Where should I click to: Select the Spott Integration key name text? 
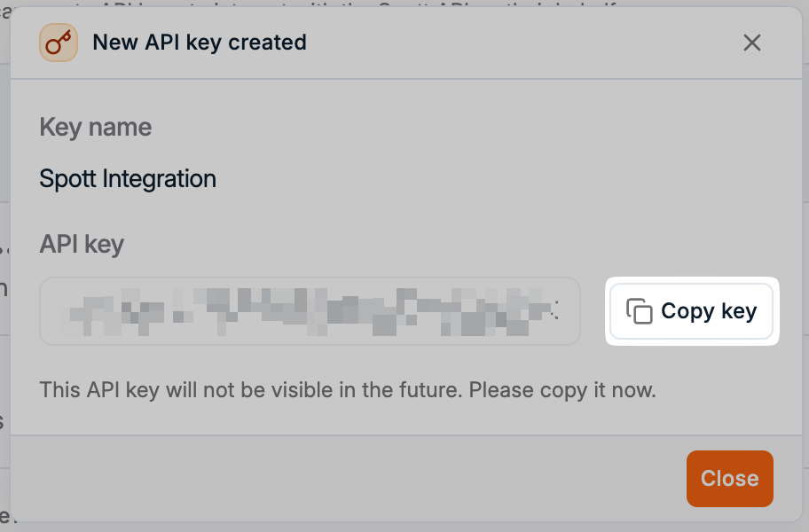pos(128,179)
